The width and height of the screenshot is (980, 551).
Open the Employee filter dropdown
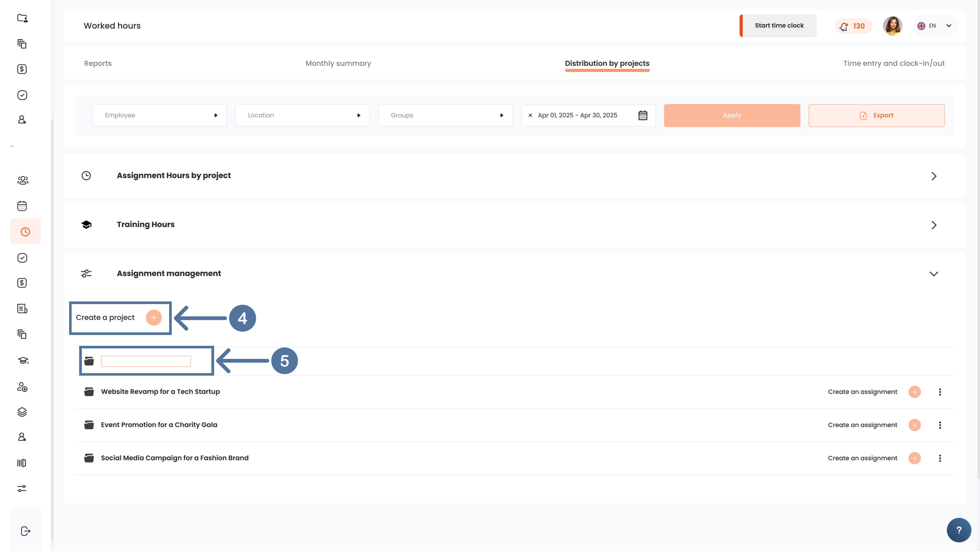coord(160,115)
